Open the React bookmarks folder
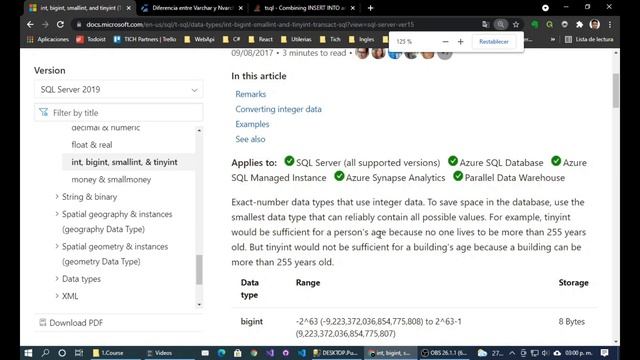This screenshot has width=640, height=360. pyautogui.click(x=260, y=40)
